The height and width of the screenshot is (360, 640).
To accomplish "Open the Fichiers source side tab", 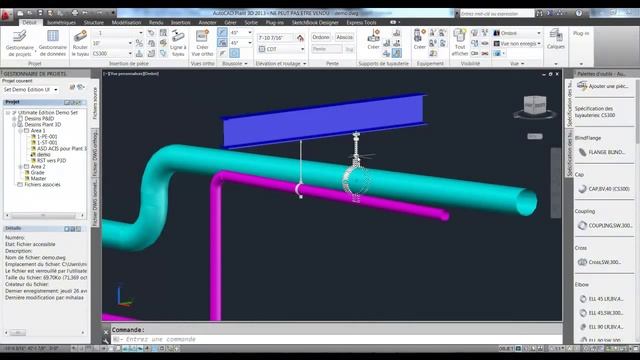I will point(95,103).
